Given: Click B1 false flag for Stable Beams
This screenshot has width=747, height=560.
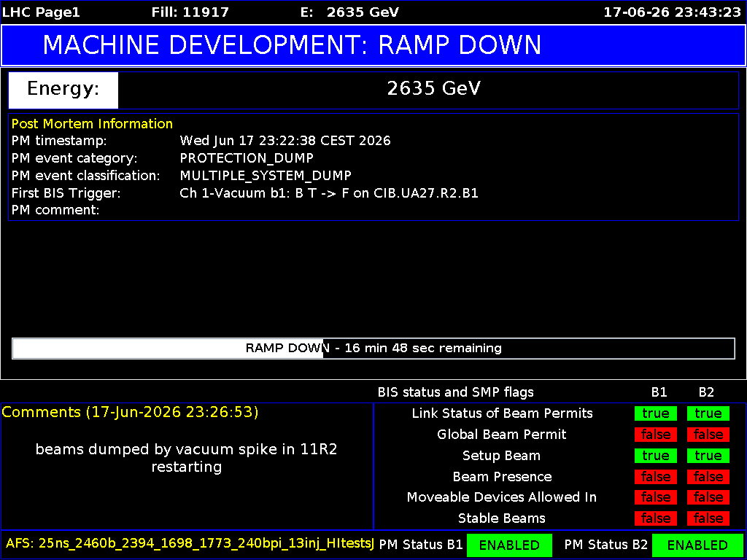Looking at the screenshot, I should (656, 518).
